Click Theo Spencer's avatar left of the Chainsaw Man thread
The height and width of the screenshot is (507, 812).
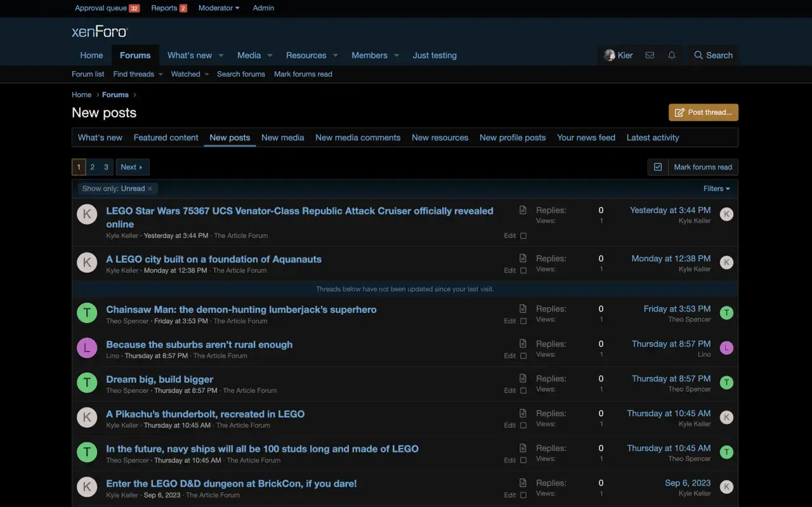[87, 313]
